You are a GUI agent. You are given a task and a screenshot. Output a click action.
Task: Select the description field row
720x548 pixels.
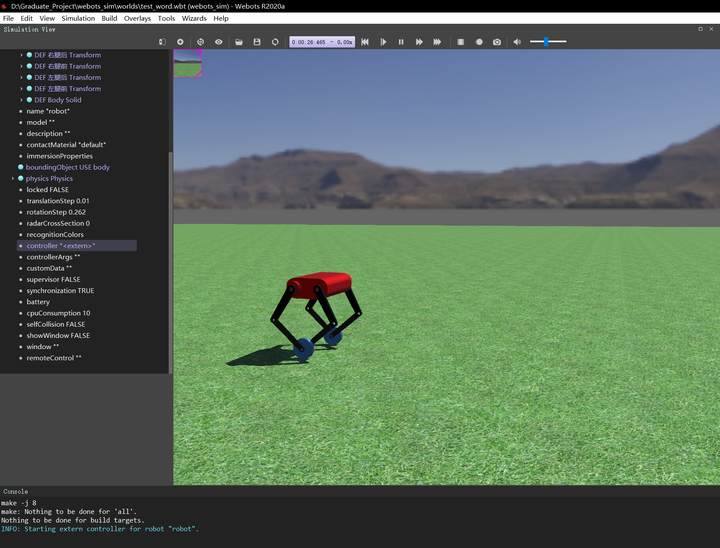[48, 134]
